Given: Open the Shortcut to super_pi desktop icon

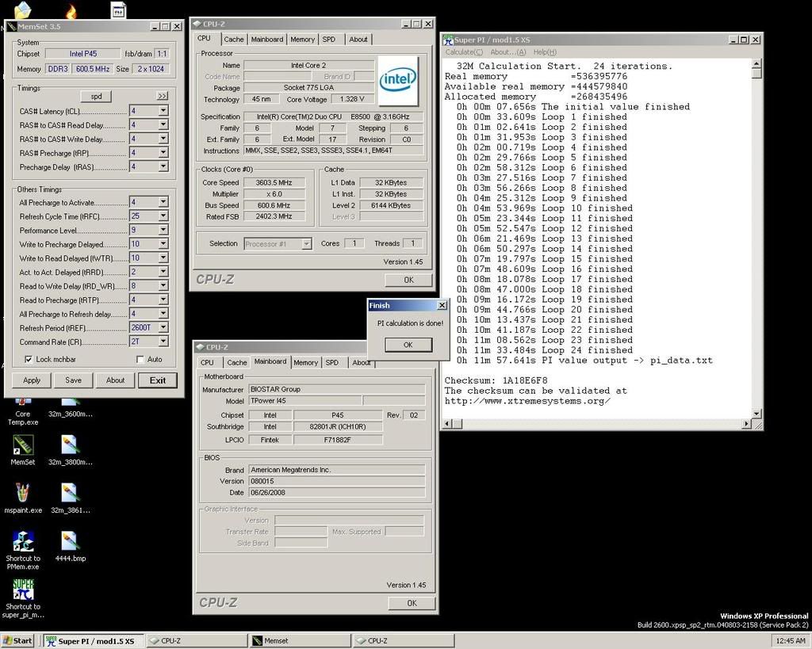Looking at the screenshot, I should point(23,597).
